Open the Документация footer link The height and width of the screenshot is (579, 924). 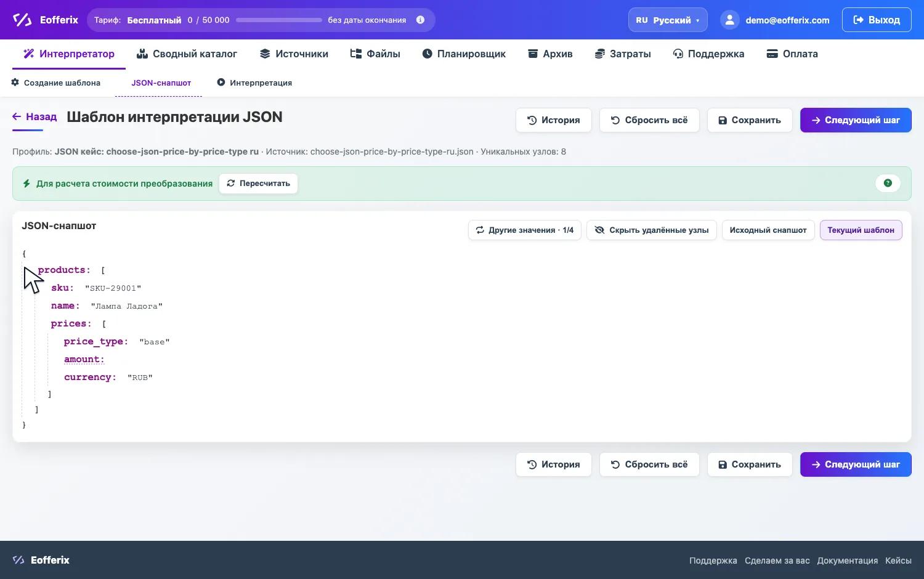847,561
